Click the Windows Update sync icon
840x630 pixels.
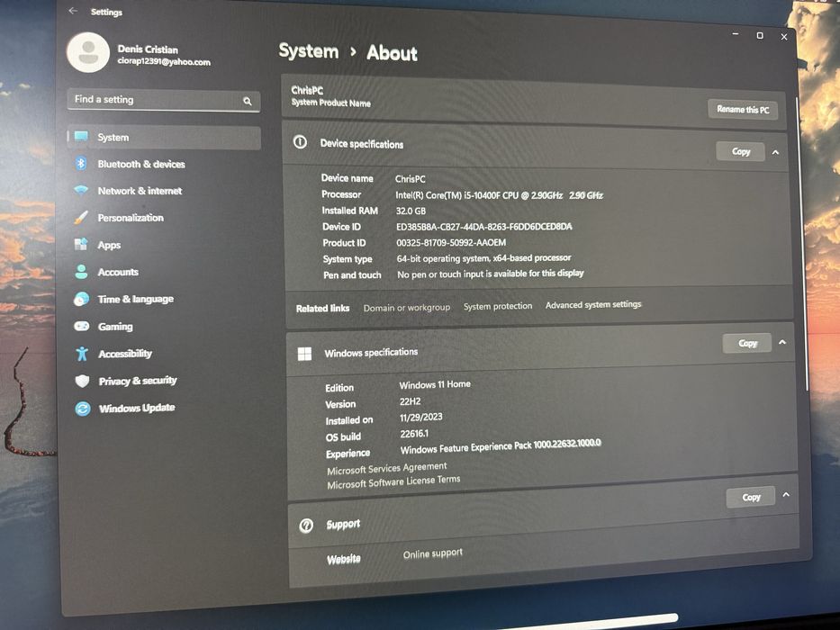83,409
